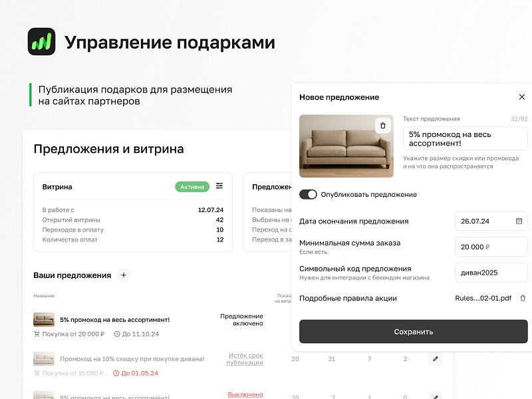
Task: Focus the symbolic code field диван2025
Action: point(491,272)
